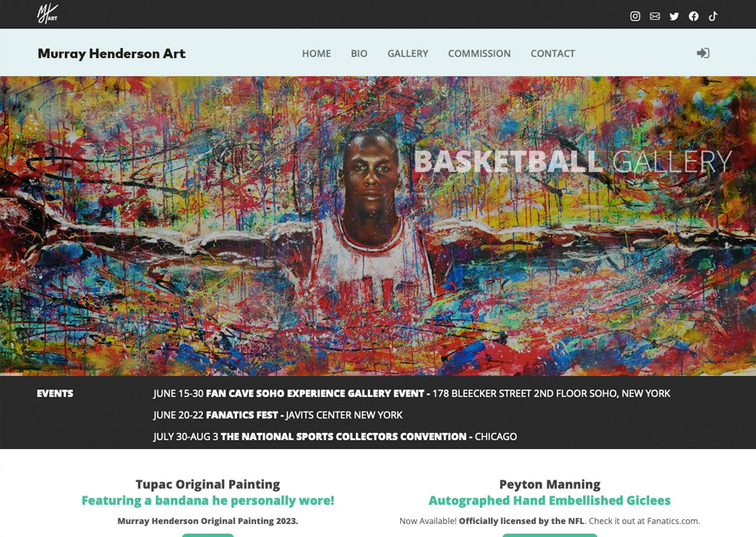Select the COMMISSION menu item

(x=479, y=54)
